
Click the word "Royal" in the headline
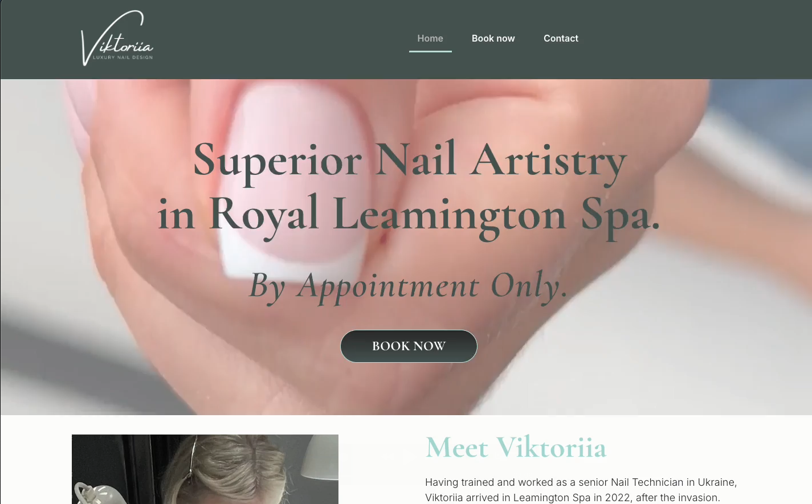pyautogui.click(x=263, y=215)
